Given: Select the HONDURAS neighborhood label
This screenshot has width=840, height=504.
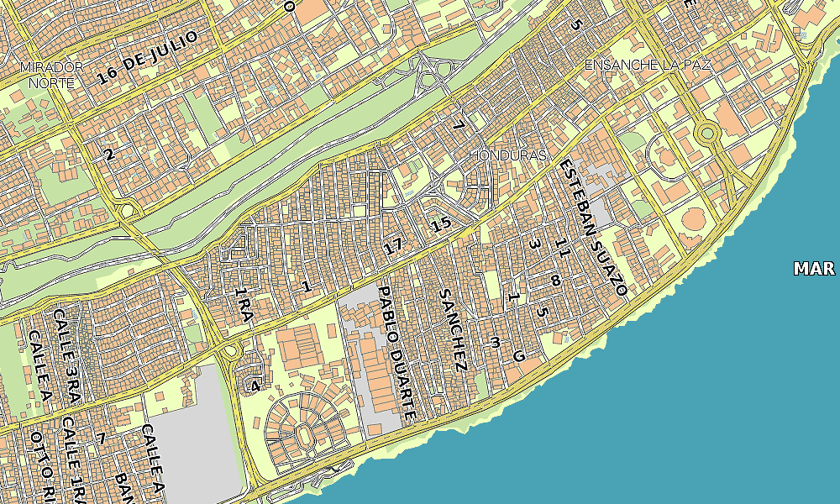Looking at the screenshot, I should click(x=507, y=155).
